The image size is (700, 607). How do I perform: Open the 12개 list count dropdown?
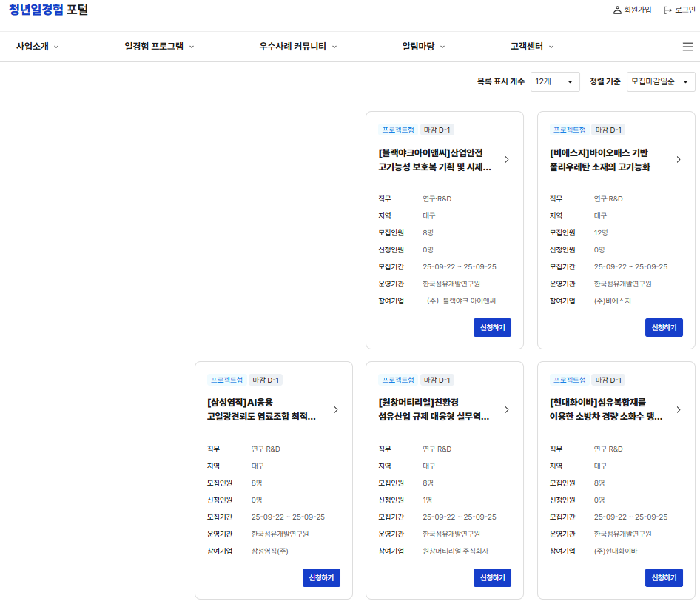click(554, 81)
